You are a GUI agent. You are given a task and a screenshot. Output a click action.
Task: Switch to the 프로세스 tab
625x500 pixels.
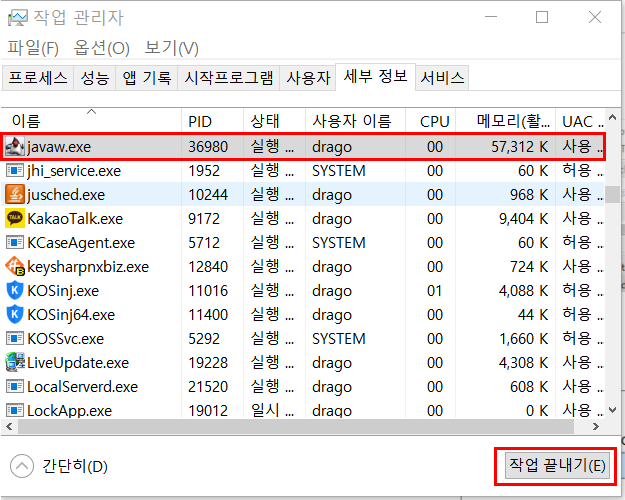[x=38, y=77]
